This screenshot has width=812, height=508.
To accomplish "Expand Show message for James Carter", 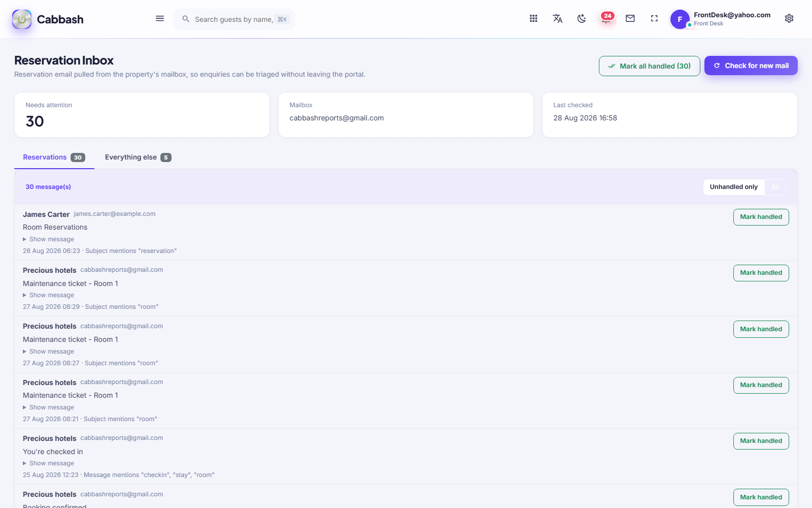I will point(49,239).
